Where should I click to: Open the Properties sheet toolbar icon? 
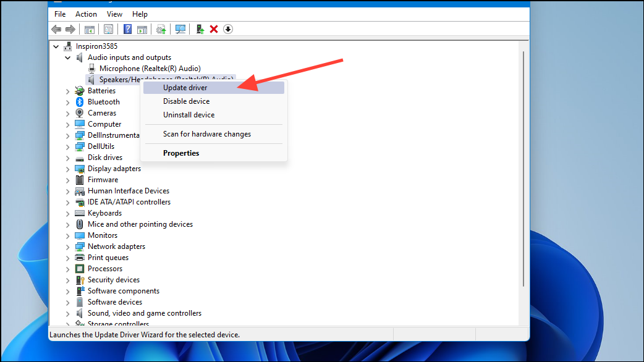pos(108,29)
